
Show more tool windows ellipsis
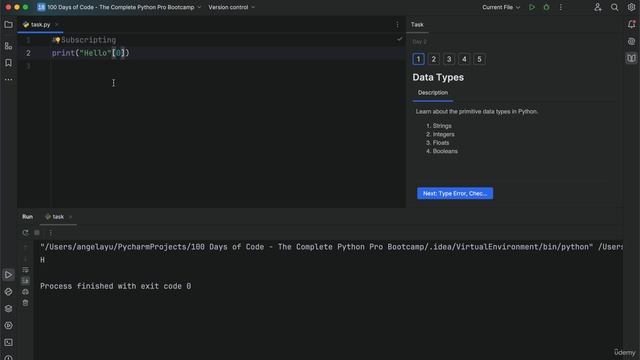pos(8,80)
